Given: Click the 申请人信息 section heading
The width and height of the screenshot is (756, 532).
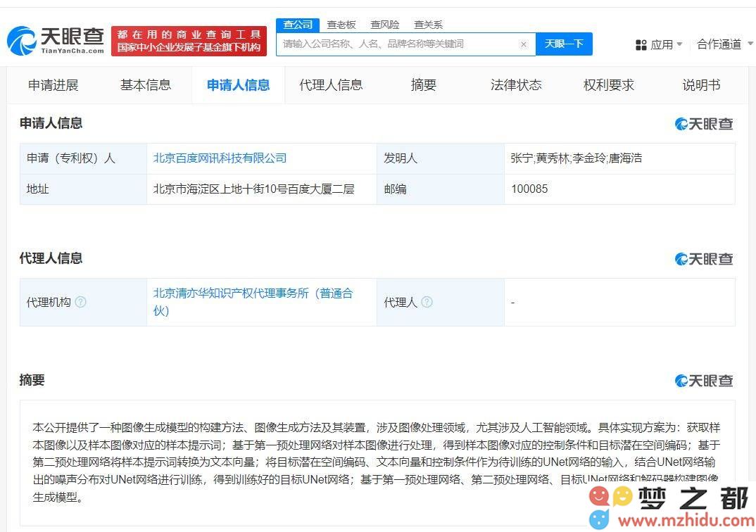Looking at the screenshot, I should coord(51,123).
